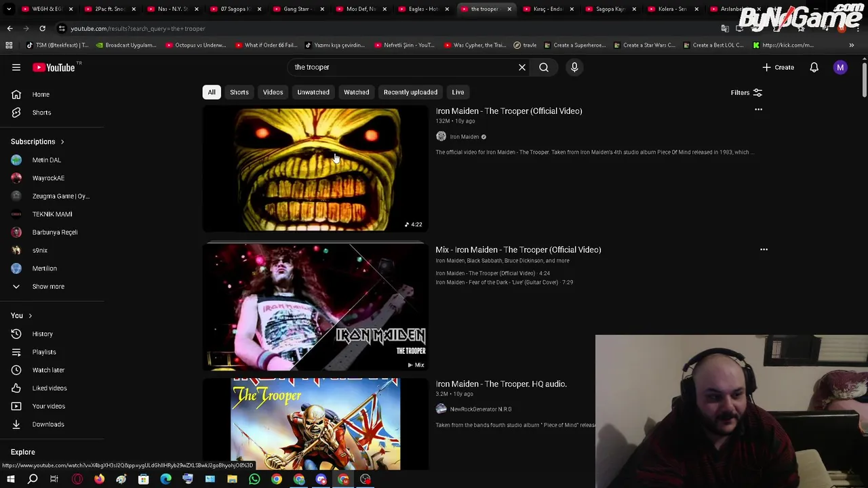Image resolution: width=868 pixels, height=488 pixels.
Task: Clear the search box with the X
Action: 522,67
